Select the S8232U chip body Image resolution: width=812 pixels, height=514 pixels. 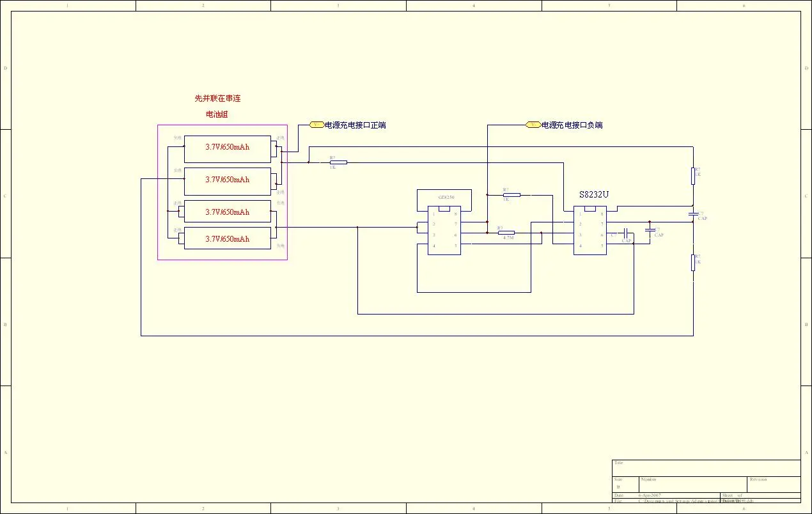click(589, 230)
